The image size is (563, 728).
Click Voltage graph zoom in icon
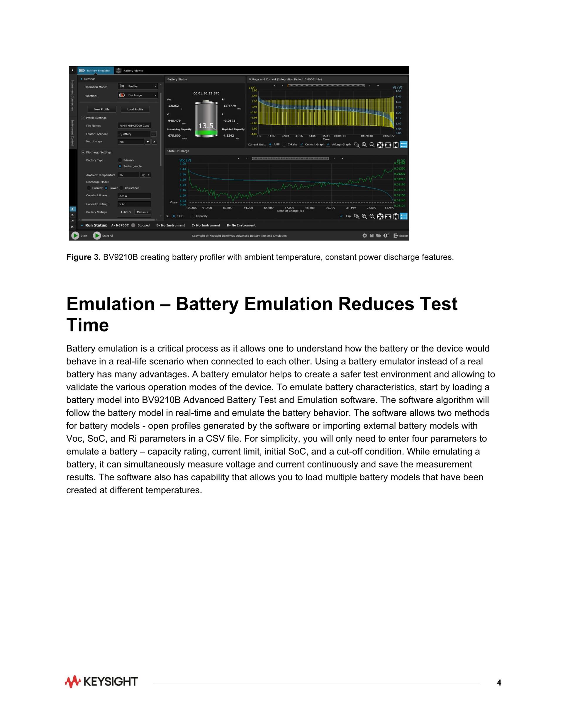tap(364, 145)
